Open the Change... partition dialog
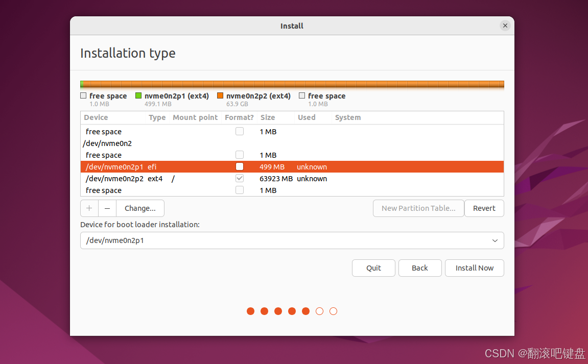 click(140, 208)
